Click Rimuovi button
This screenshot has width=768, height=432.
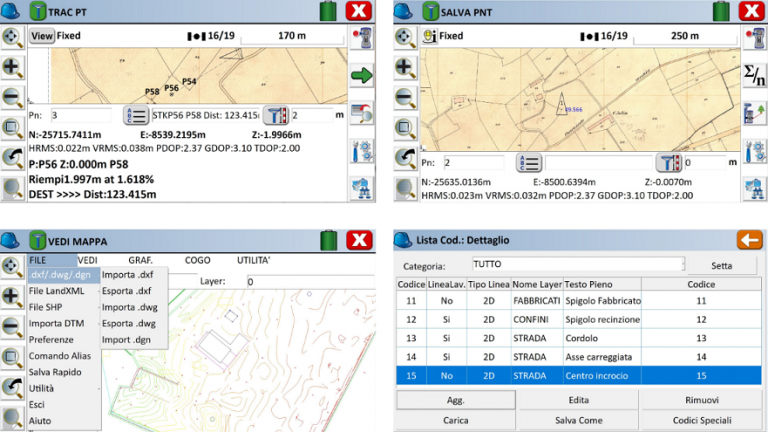(x=702, y=400)
